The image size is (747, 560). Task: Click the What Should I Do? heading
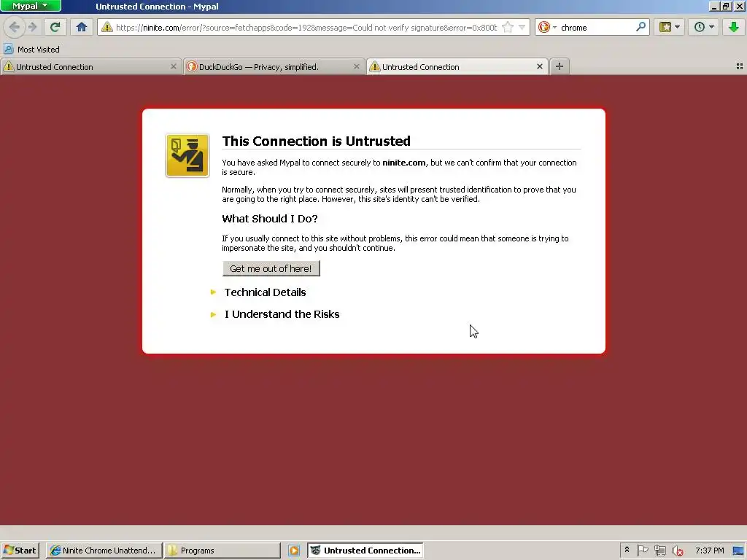270,219
